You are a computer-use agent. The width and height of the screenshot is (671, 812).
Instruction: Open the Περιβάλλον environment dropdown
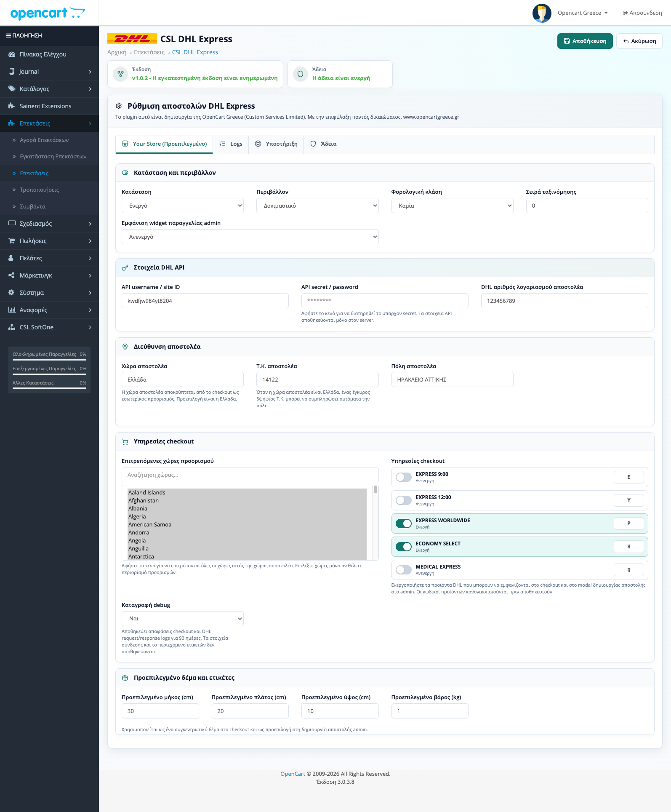(x=317, y=206)
